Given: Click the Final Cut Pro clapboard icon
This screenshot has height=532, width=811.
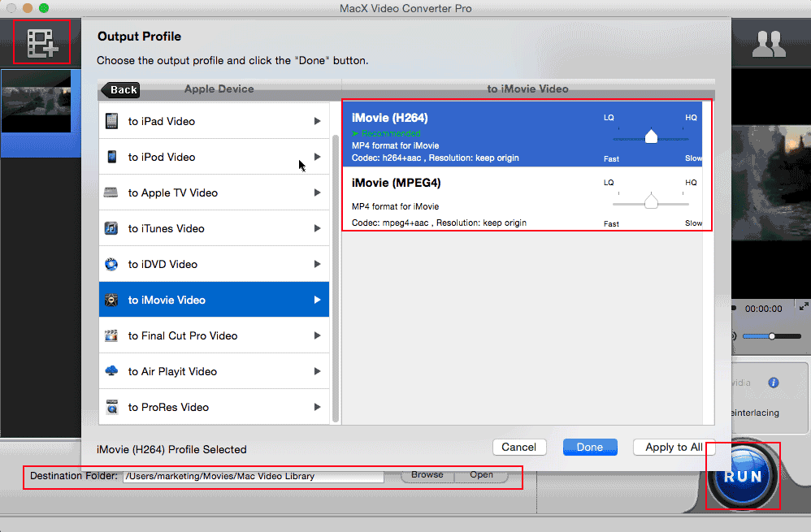Looking at the screenshot, I should [111, 335].
